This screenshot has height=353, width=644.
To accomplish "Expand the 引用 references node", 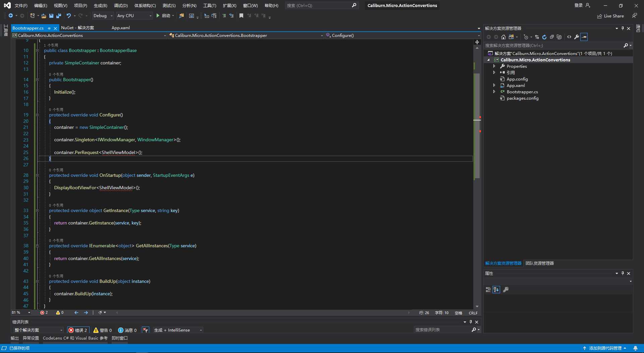I will [494, 72].
